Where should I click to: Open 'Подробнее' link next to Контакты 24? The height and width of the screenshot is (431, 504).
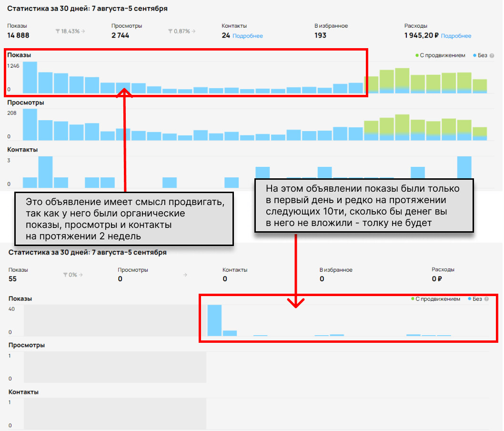(x=248, y=36)
